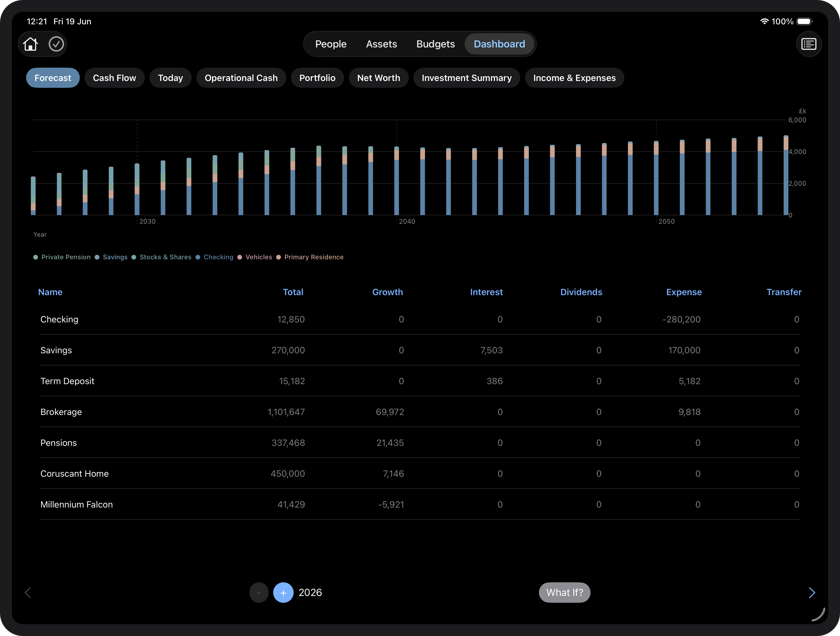Show the Net Worth view
The height and width of the screenshot is (636, 840).
click(378, 78)
